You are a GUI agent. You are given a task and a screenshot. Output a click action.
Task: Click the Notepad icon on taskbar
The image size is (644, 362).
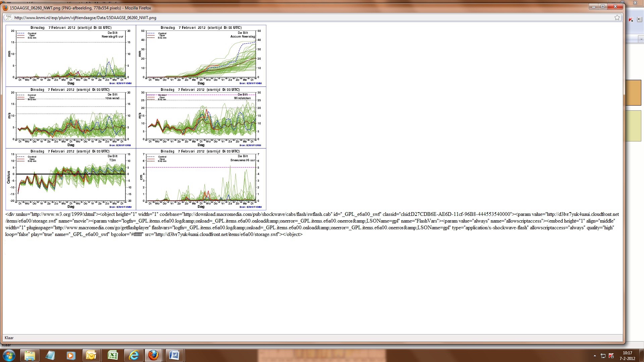pyautogui.click(x=50, y=355)
